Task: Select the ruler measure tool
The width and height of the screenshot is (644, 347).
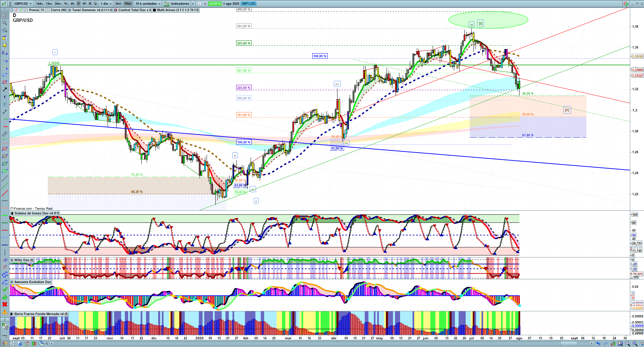Action: click(5, 134)
